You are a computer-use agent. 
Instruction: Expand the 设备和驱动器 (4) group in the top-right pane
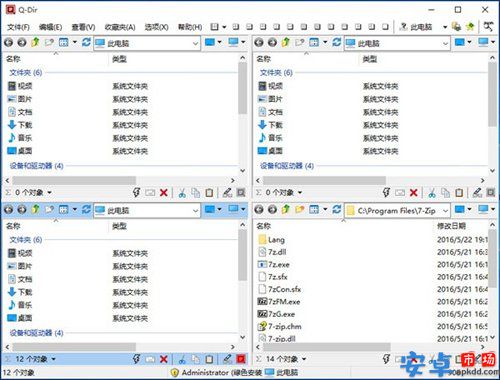pos(287,166)
